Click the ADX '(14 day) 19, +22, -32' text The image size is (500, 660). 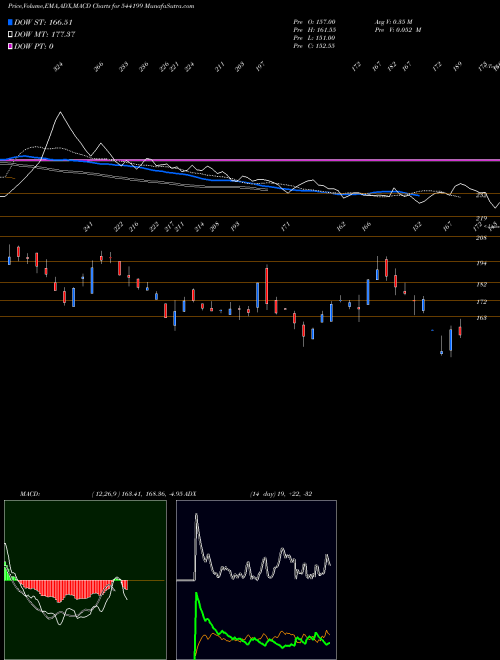281,494
